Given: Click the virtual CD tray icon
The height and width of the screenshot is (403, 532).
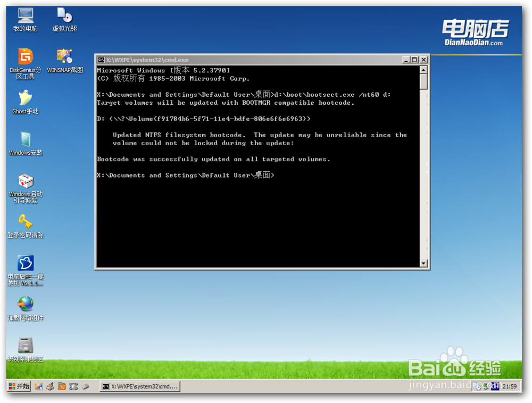Looking at the screenshot, I should (x=477, y=387).
